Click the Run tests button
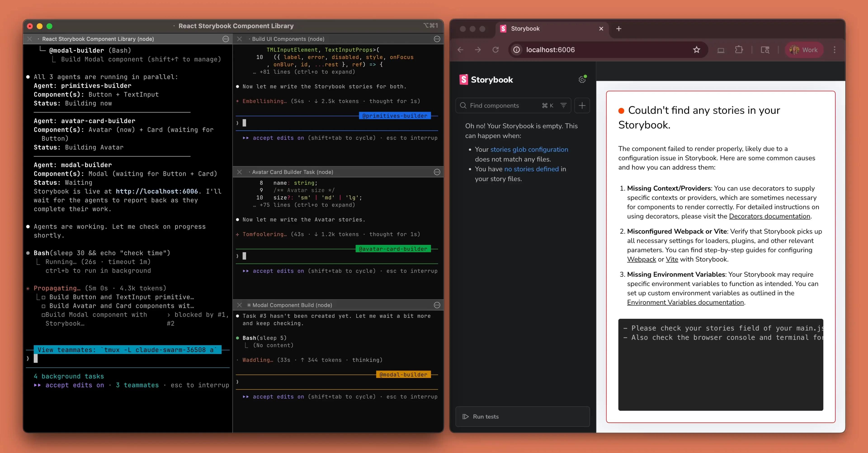 coord(522,417)
